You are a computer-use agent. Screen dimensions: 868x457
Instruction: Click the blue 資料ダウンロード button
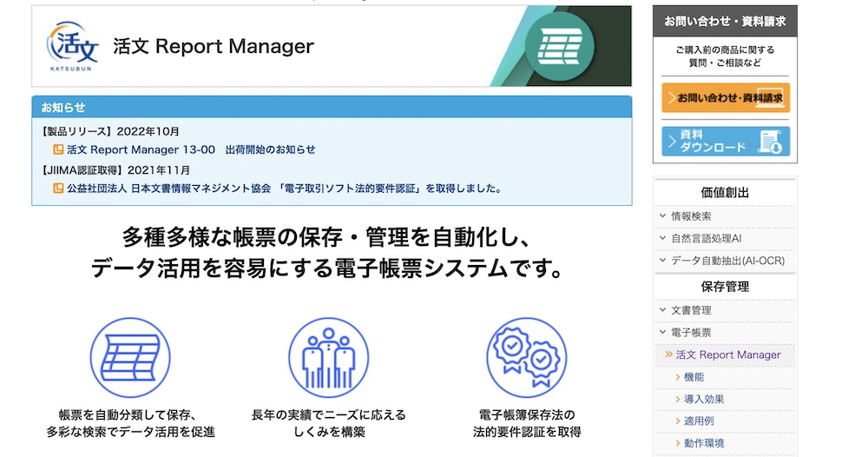(725, 142)
